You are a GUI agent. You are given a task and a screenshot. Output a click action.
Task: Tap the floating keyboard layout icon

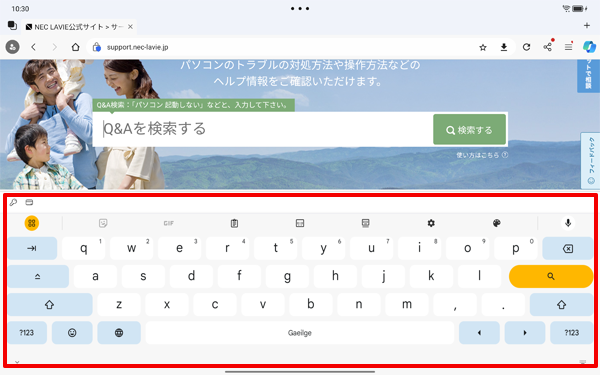(365, 223)
